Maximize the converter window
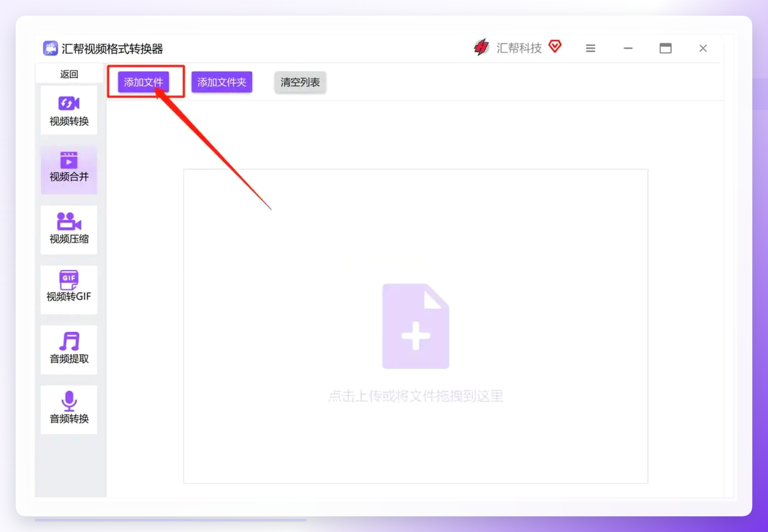 tap(666, 48)
